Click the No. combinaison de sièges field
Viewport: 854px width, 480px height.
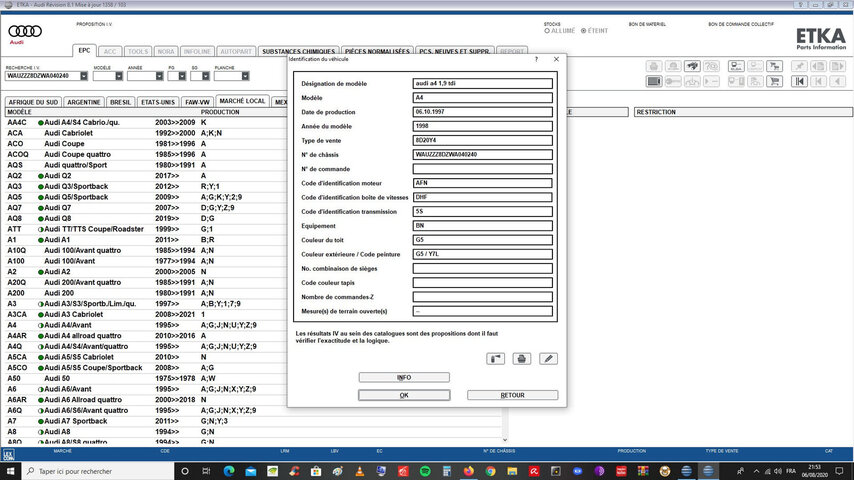pos(483,269)
